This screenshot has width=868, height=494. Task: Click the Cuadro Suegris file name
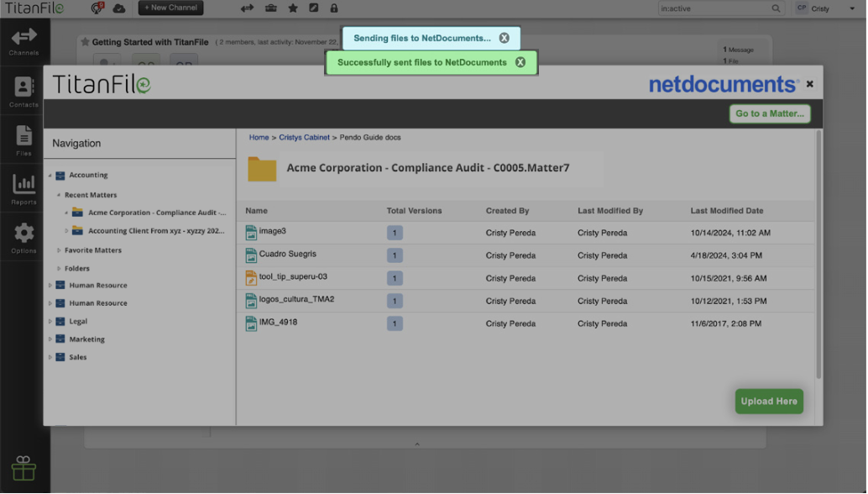[288, 255]
